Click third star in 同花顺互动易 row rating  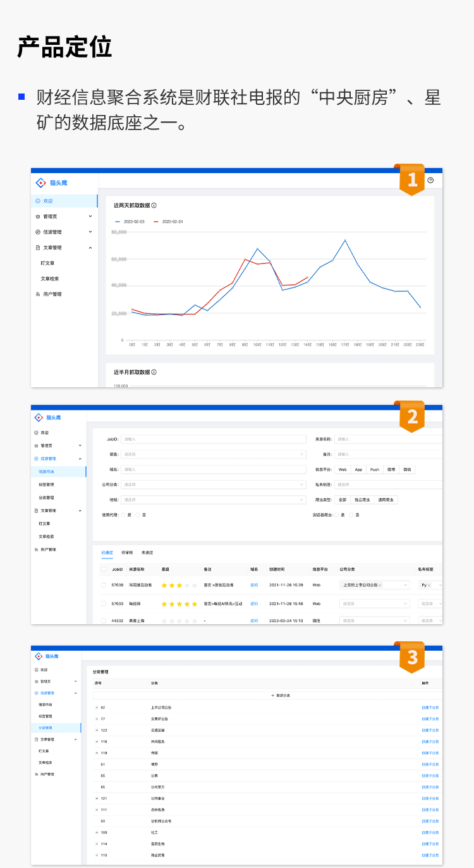[x=179, y=586]
